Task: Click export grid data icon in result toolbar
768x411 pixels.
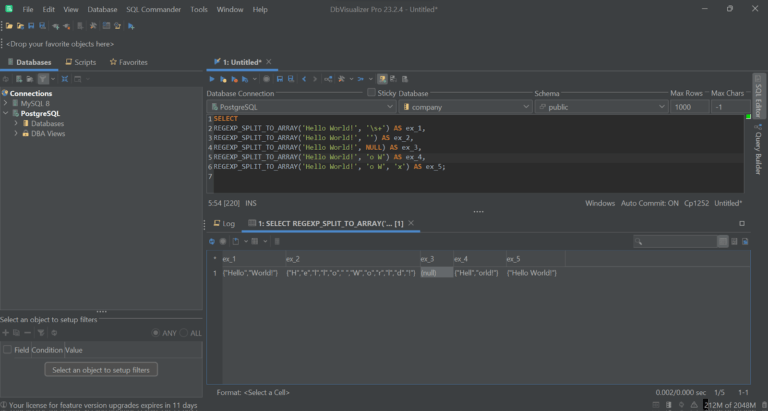Action: coord(236,241)
